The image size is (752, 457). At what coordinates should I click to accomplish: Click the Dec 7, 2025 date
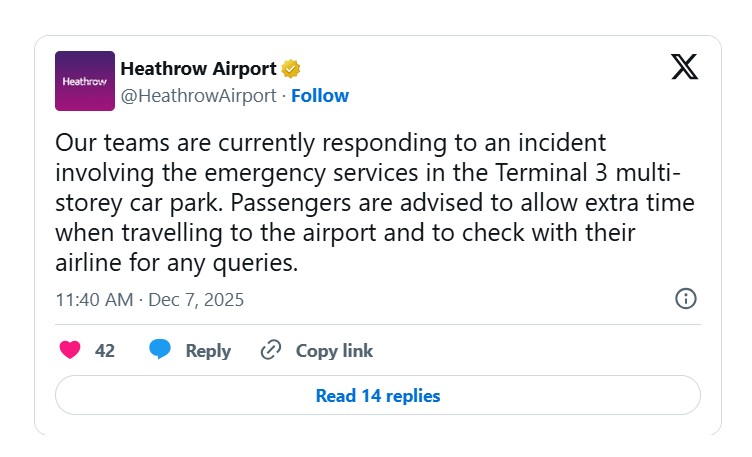tap(196, 300)
